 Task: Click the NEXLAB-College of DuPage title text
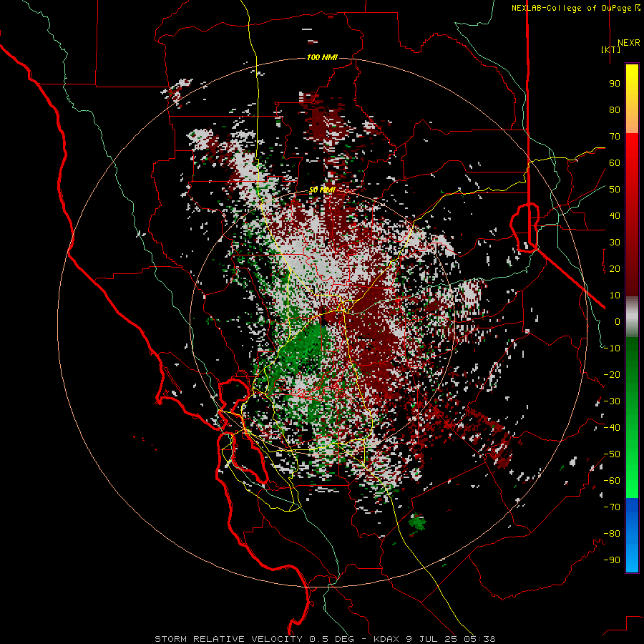[x=575, y=8]
